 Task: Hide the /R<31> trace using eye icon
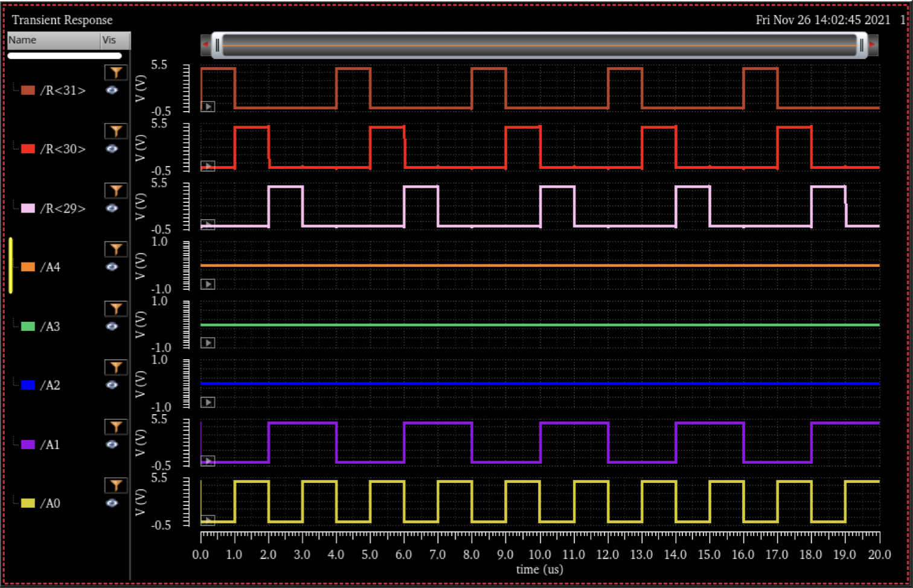[x=112, y=91]
